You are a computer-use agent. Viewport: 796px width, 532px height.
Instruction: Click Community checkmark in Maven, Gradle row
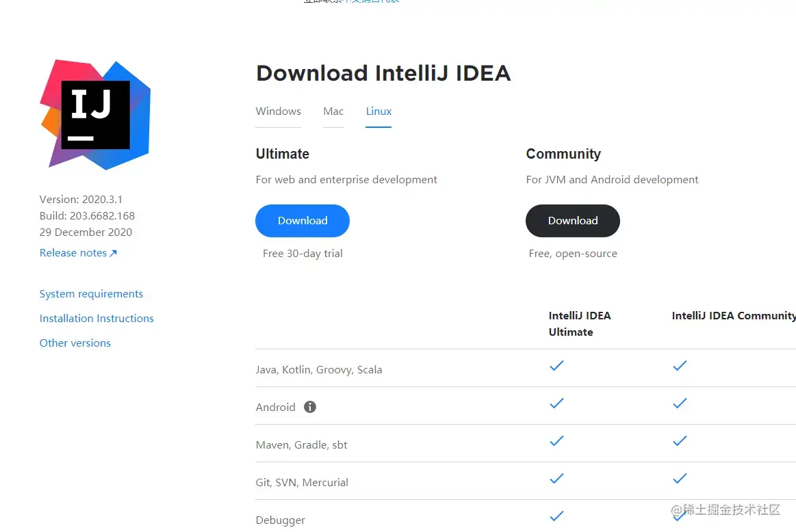point(680,441)
